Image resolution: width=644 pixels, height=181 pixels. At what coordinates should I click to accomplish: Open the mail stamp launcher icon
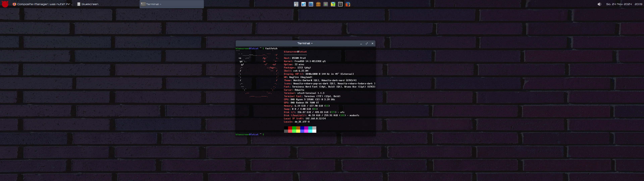[304, 4]
